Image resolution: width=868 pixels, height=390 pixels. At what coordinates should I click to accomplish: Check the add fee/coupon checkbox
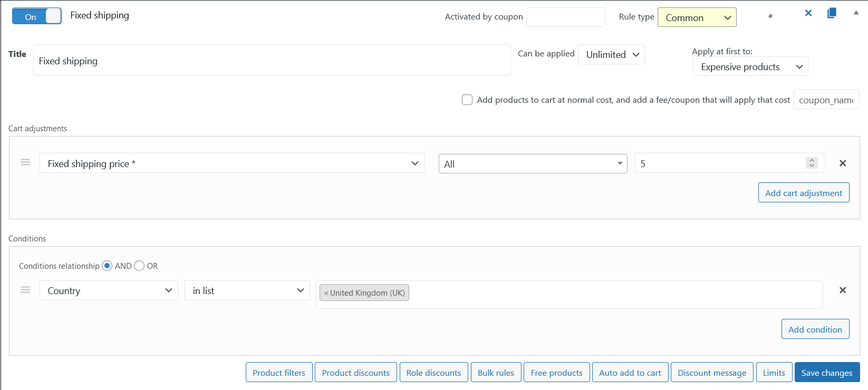(x=467, y=100)
